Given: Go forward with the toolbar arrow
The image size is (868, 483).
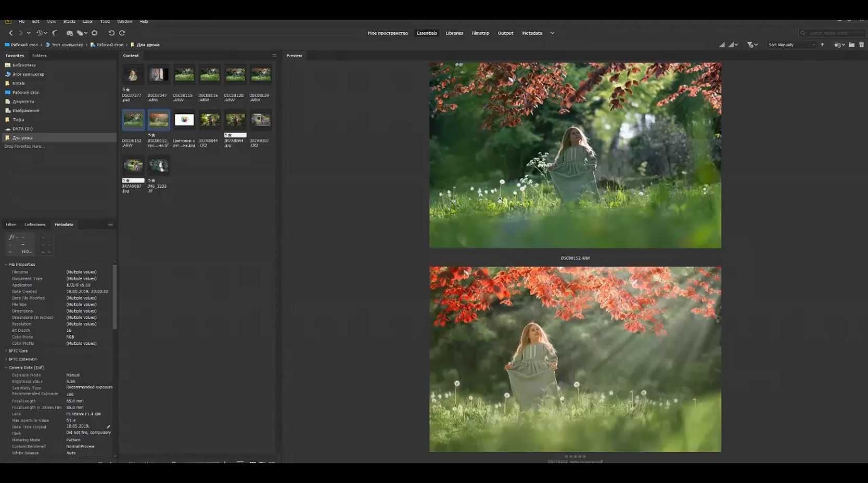Looking at the screenshot, I should coord(21,33).
